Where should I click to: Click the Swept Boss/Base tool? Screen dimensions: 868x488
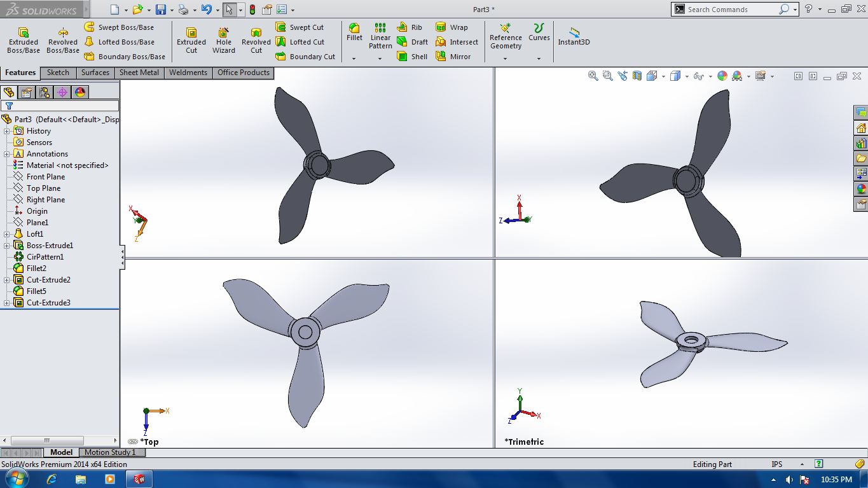click(119, 27)
